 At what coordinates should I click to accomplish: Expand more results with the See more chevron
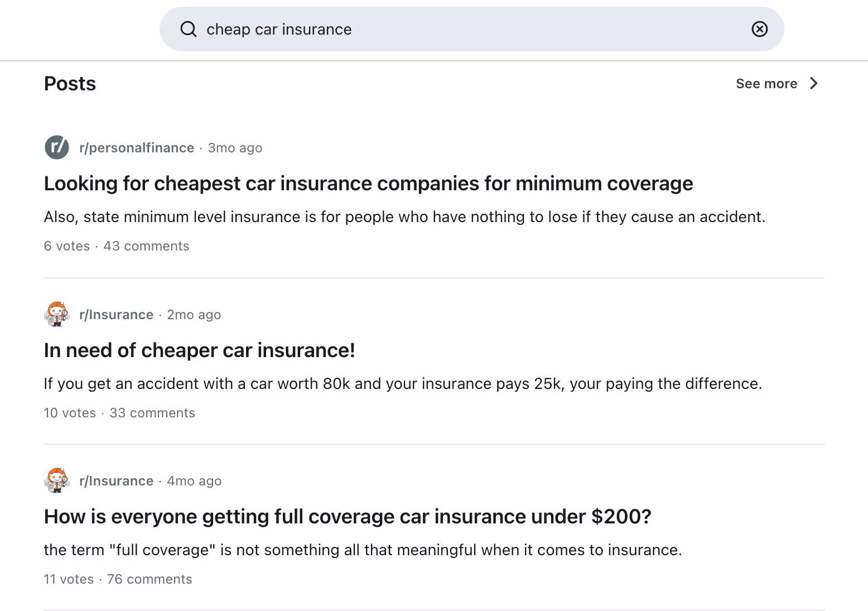click(x=814, y=83)
